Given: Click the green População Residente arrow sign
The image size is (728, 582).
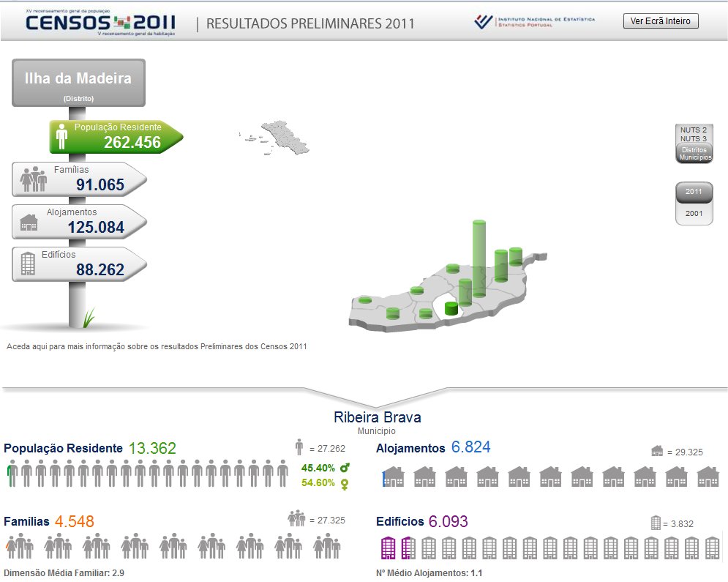Looking at the screenshot, I should (x=116, y=137).
